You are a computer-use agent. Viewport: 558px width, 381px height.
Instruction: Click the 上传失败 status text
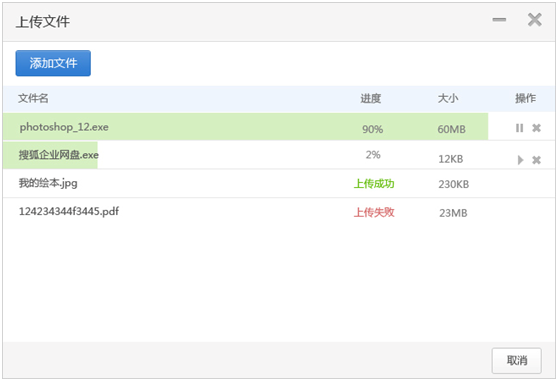pos(374,212)
